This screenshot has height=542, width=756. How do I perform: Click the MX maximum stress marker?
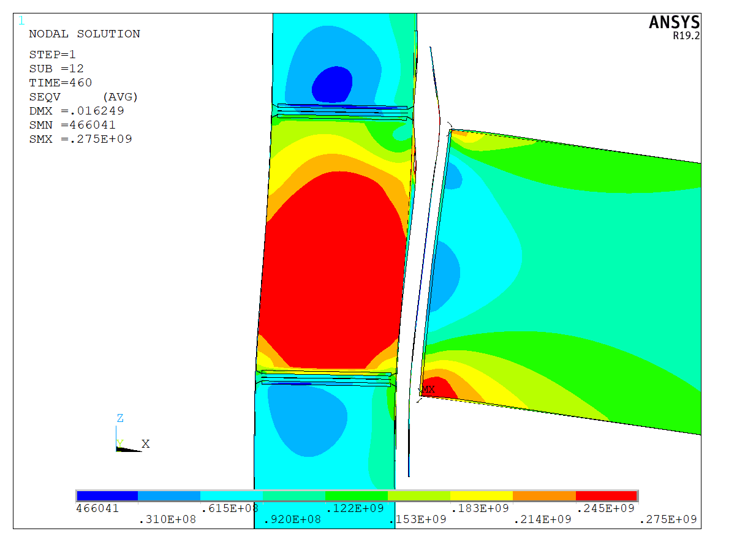[428, 390]
